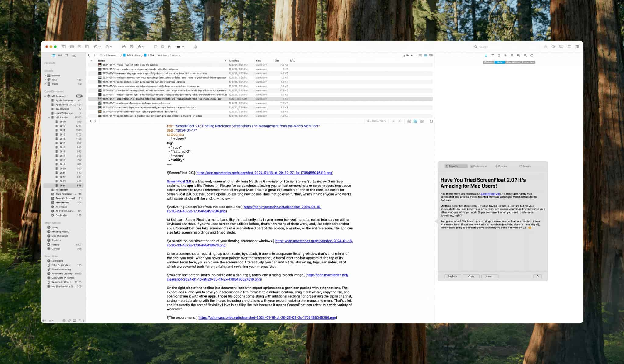Click the Copy button

point(471,276)
